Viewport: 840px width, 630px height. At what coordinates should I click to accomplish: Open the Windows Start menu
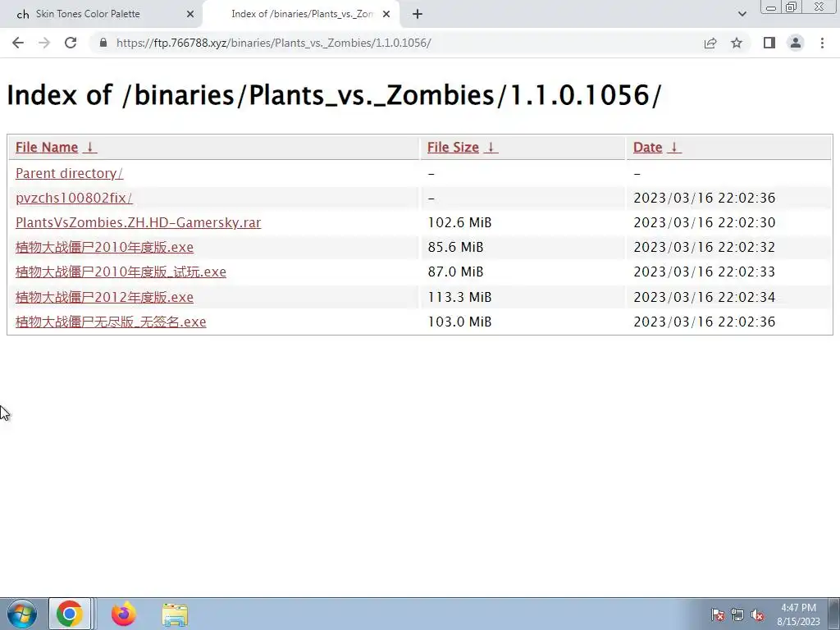pos(22,614)
